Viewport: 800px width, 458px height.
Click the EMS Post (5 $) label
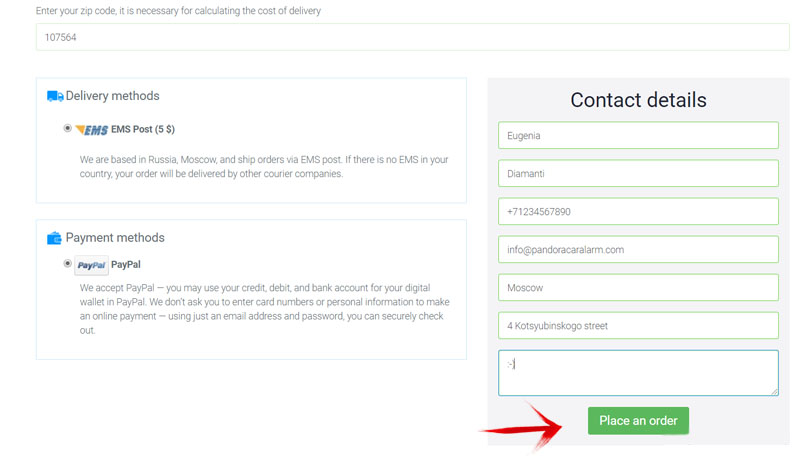(143, 130)
